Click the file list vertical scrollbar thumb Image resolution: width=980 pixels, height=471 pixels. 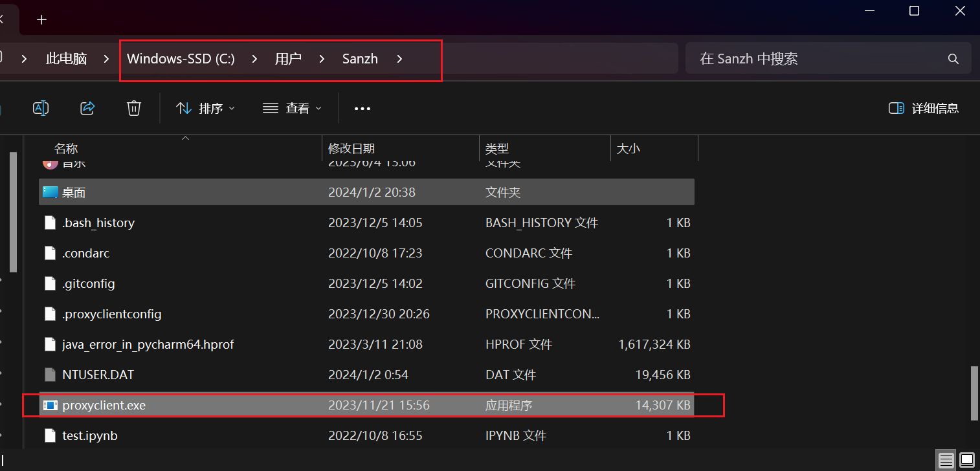[x=975, y=393]
